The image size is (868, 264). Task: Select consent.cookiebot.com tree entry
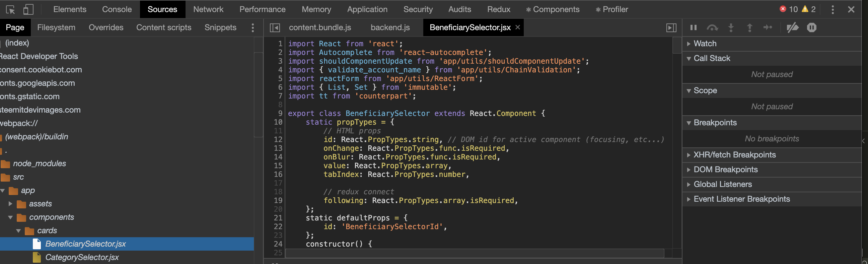(41, 70)
